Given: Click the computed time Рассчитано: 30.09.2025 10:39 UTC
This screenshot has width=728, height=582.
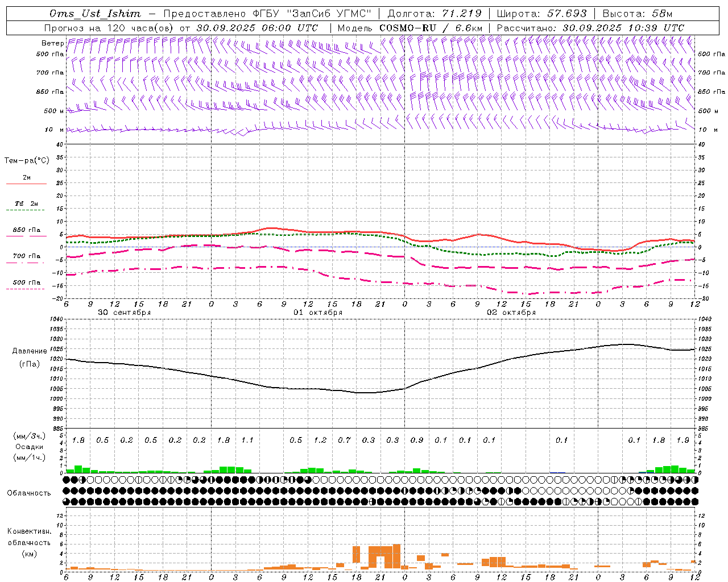Looking at the screenshot, I should tap(590, 28).
